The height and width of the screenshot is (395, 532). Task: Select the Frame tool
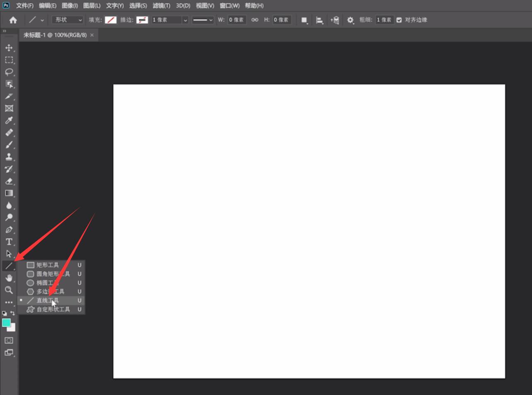(9, 108)
